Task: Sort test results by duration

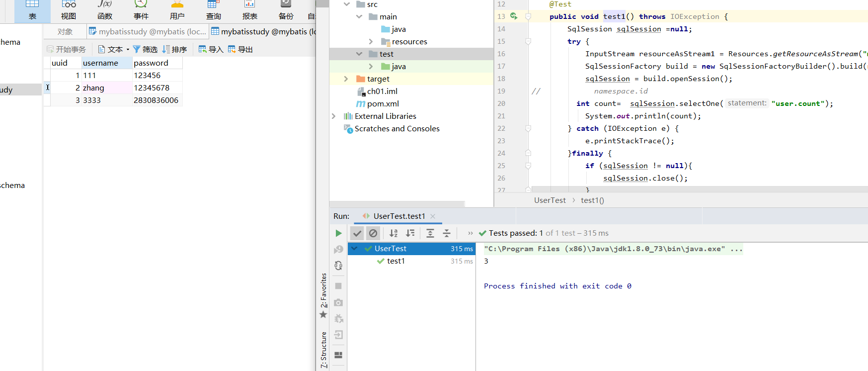Action: [x=410, y=233]
